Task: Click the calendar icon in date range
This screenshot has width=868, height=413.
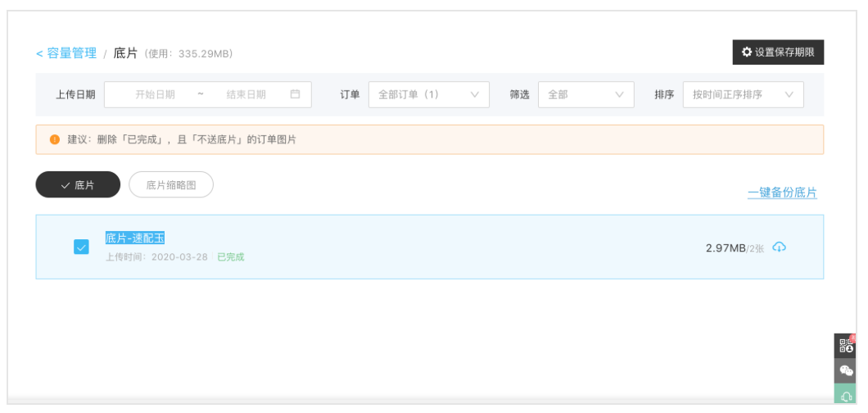Action: (295, 94)
